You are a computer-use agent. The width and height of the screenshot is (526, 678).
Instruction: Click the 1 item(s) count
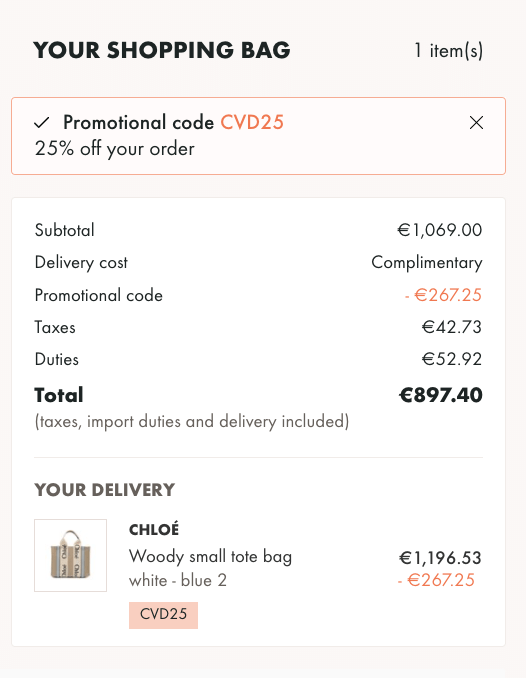tap(448, 51)
